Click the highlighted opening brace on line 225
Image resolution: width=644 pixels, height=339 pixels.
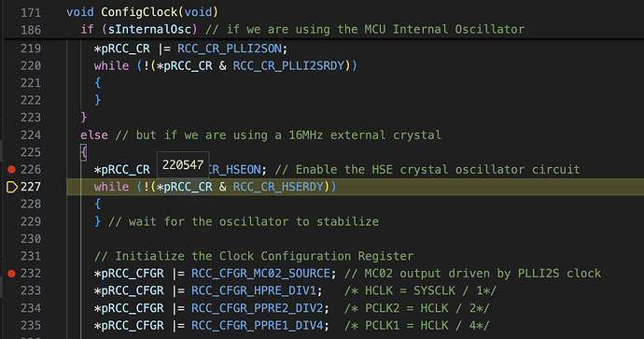click(x=84, y=152)
